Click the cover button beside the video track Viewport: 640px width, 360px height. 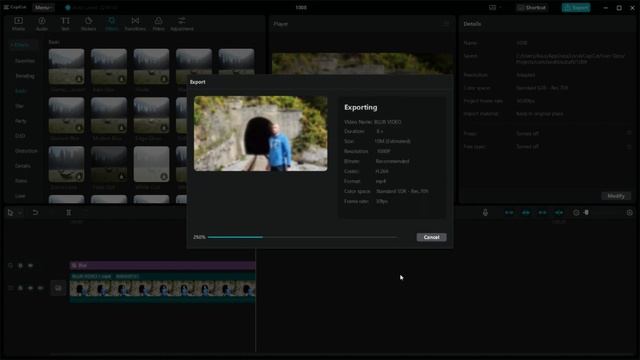coord(58,288)
